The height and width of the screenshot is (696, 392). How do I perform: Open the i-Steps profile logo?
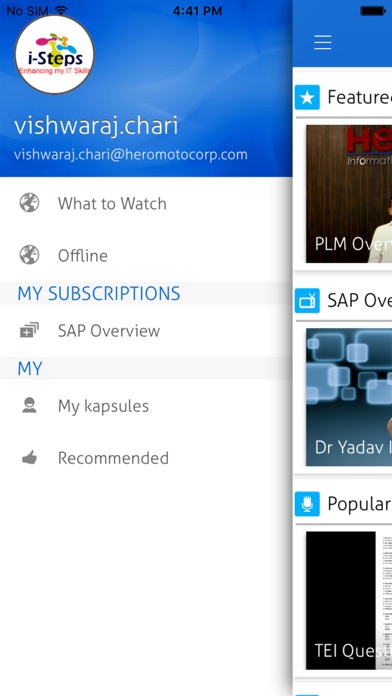click(55, 55)
